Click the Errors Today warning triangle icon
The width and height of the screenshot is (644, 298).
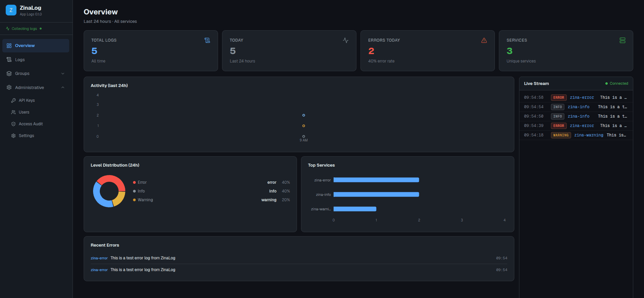(x=484, y=40)
